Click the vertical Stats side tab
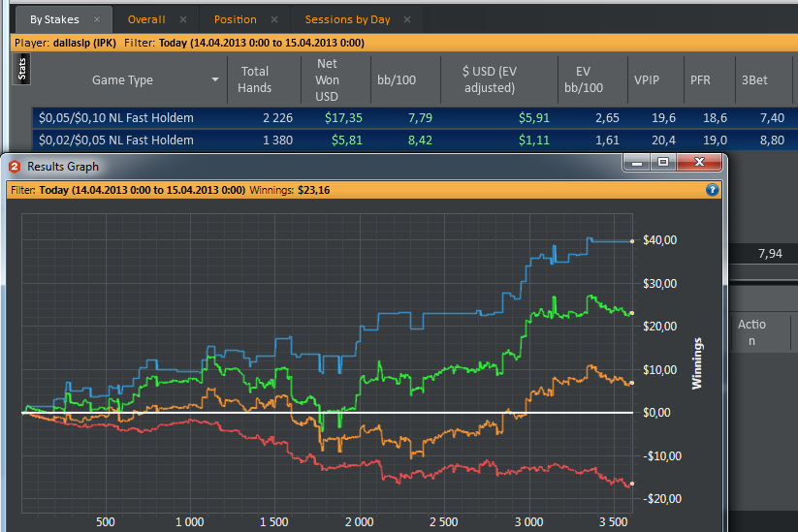This screenshot has height=532, width=798. pos(21,69)
